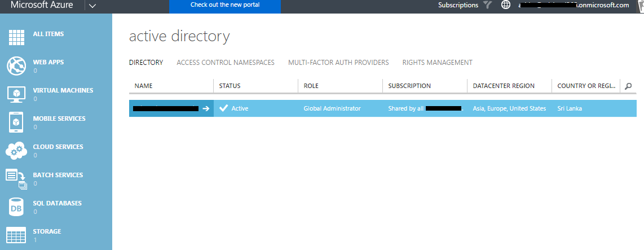Open the Rights Management tab

(438, 63)
